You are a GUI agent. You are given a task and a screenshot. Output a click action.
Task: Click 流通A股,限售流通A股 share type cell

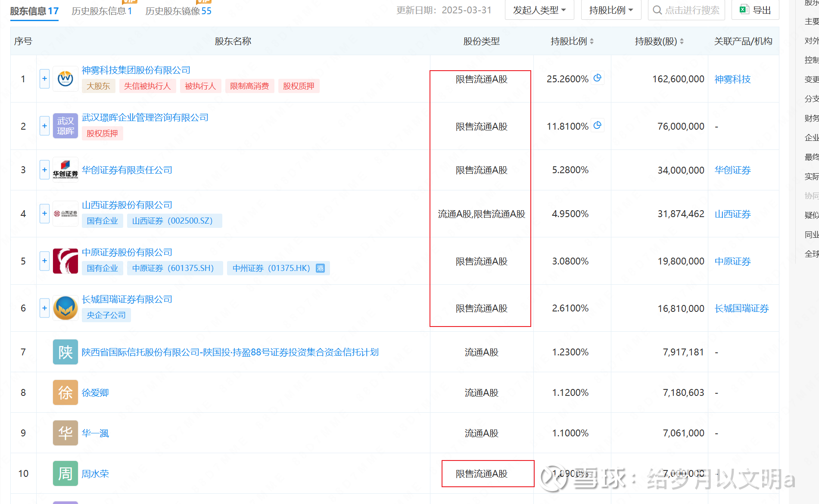tap(481, 214)
